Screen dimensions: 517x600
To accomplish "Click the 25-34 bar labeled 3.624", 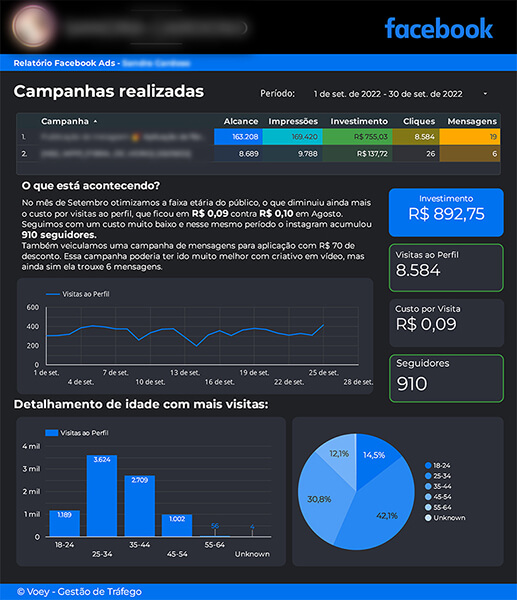I will point(102,496).
